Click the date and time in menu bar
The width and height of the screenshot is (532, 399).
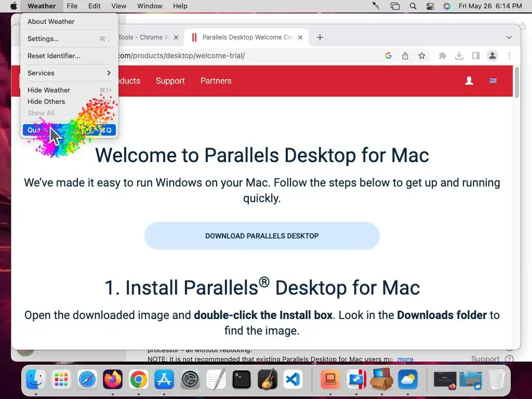(490, 6)
